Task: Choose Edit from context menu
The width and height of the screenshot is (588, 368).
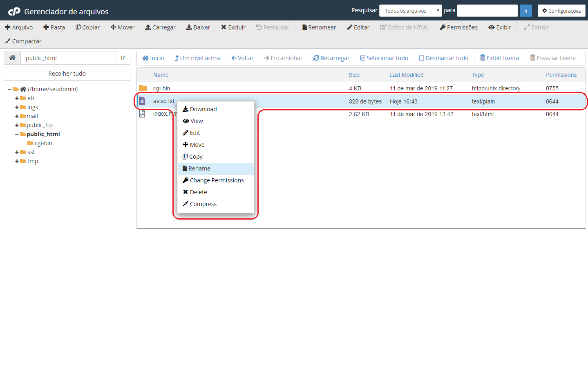Action: [x=216, y=133]
